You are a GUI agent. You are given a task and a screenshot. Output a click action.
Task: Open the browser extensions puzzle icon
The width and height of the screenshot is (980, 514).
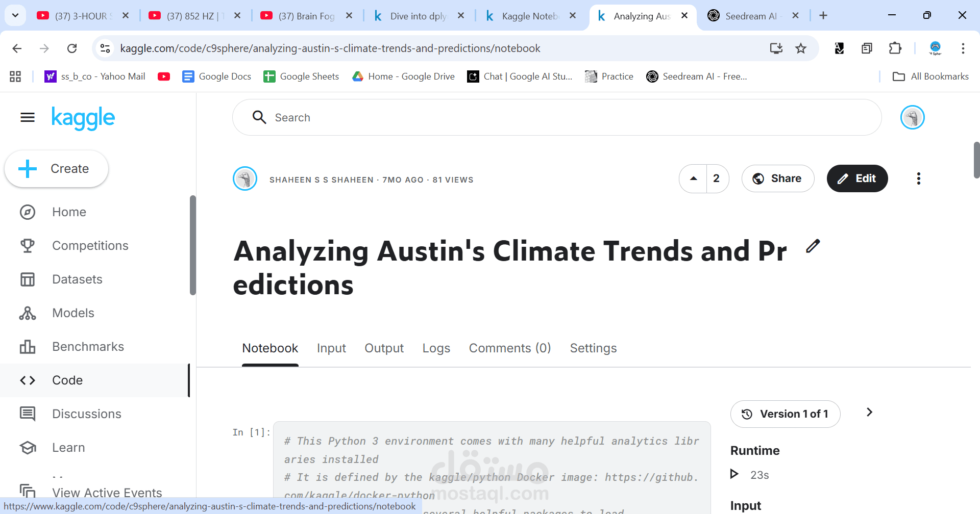pos(895,48)
